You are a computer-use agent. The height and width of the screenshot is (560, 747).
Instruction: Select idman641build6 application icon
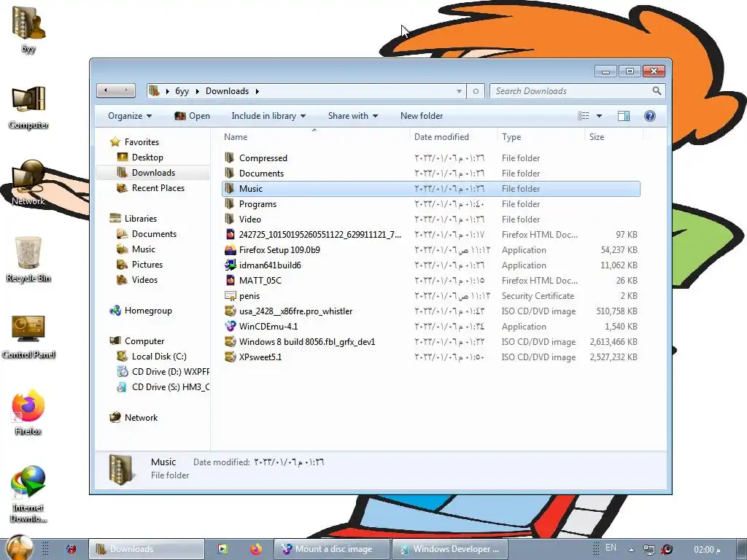click(x=230, y=265)
